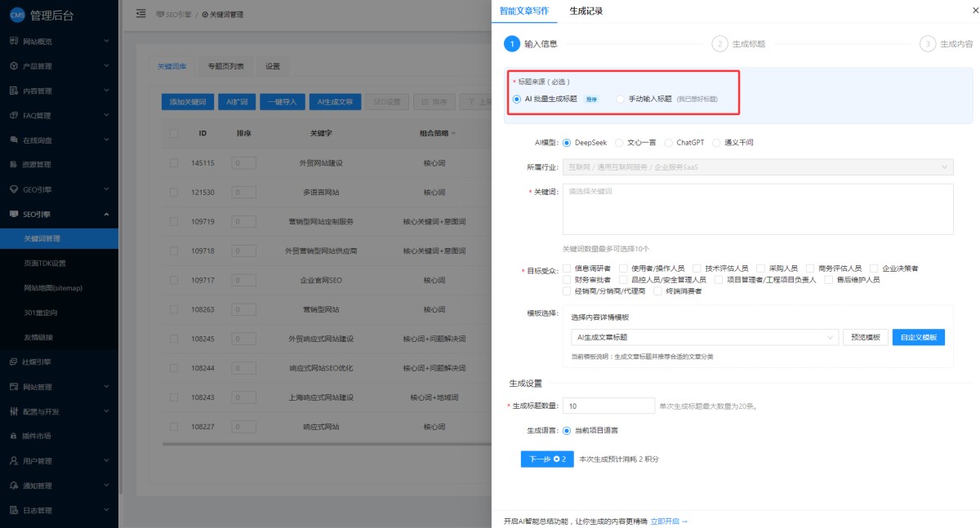Tick the 企业决策者 checkbox
The image size is (980, 528).
875,268
